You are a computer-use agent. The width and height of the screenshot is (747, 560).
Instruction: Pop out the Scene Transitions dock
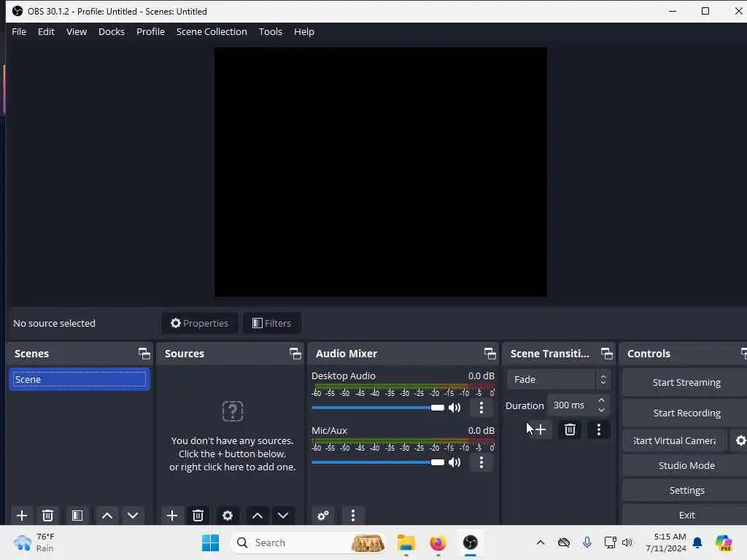coord(606,354)
